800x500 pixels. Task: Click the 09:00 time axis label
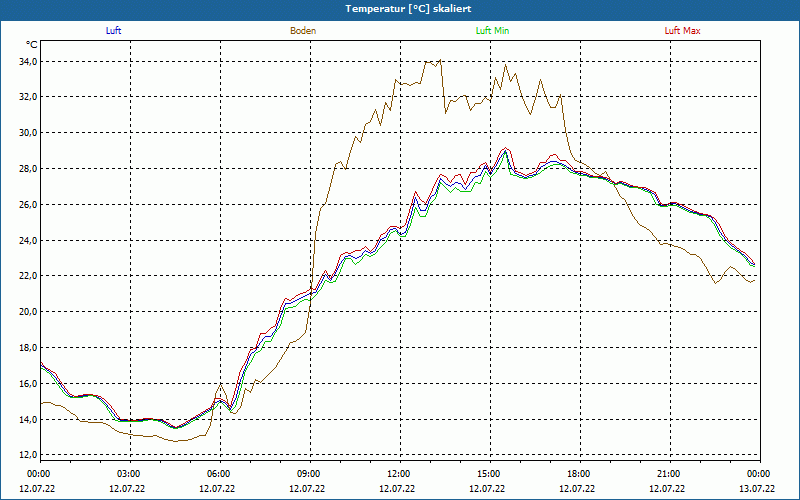(309, 473)
